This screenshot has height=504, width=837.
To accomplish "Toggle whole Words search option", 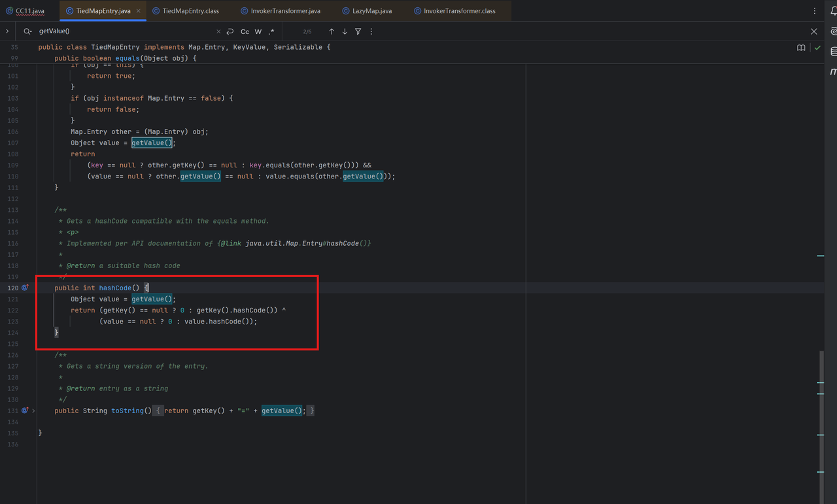I will pyautogui.click(x=258, y=31).
